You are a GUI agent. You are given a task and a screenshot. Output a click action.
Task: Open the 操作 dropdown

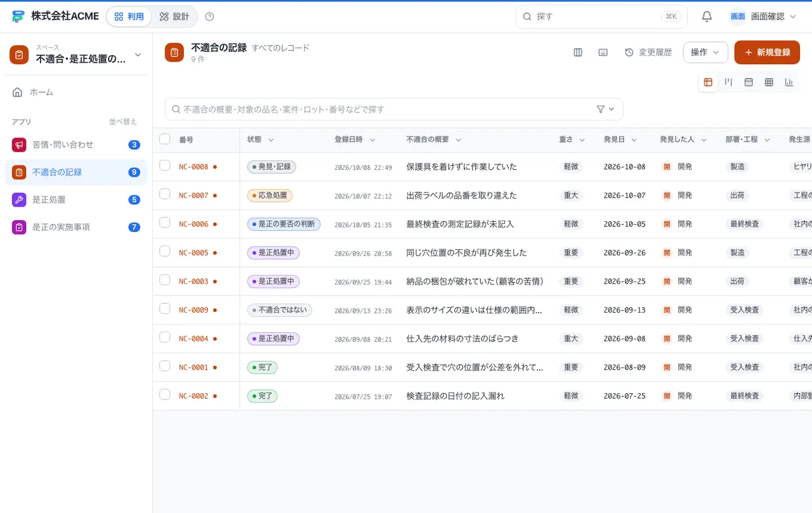click(705, 53)
